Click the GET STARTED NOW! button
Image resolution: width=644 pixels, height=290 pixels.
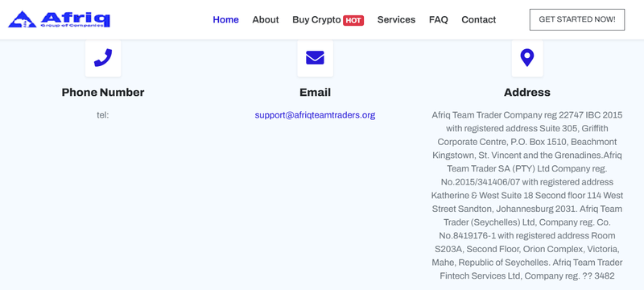click(x=577, y=19)
